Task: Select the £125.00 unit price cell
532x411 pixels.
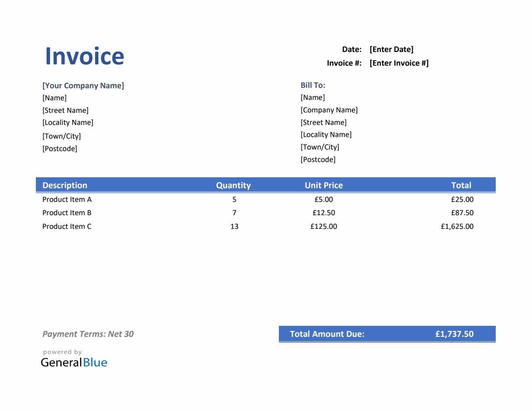Action: pos(324,226)
